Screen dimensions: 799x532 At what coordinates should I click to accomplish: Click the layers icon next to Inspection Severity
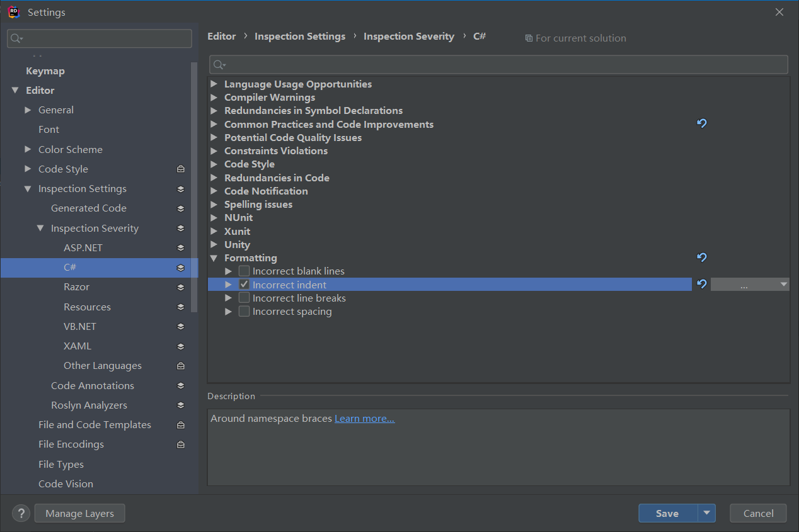181,228
